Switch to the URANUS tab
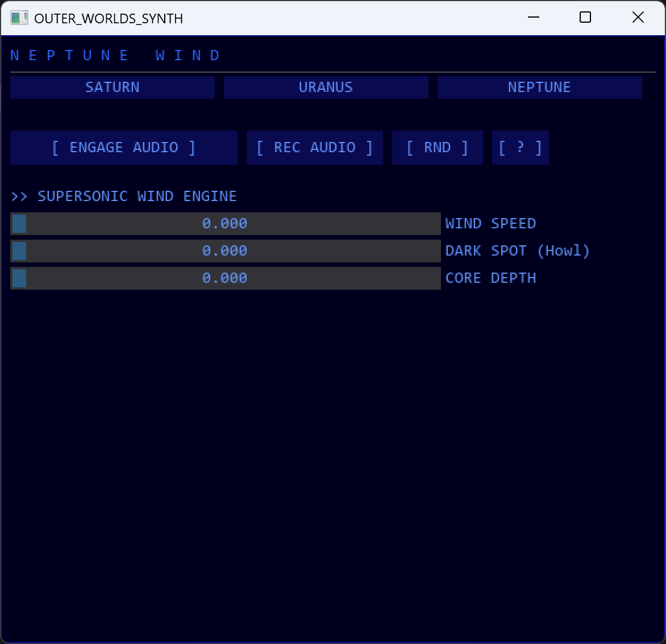The width and height of the screenshot is (666, 644). coord(326,87)
